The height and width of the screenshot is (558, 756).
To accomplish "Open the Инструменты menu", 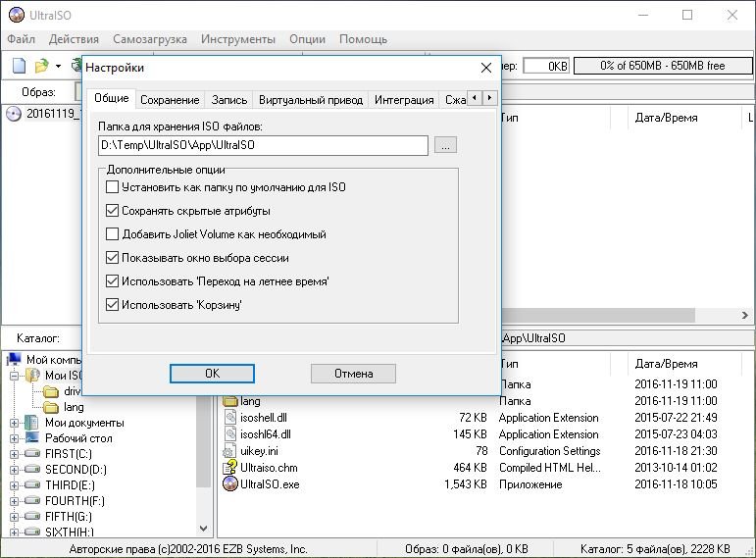I will coord(238,39).
